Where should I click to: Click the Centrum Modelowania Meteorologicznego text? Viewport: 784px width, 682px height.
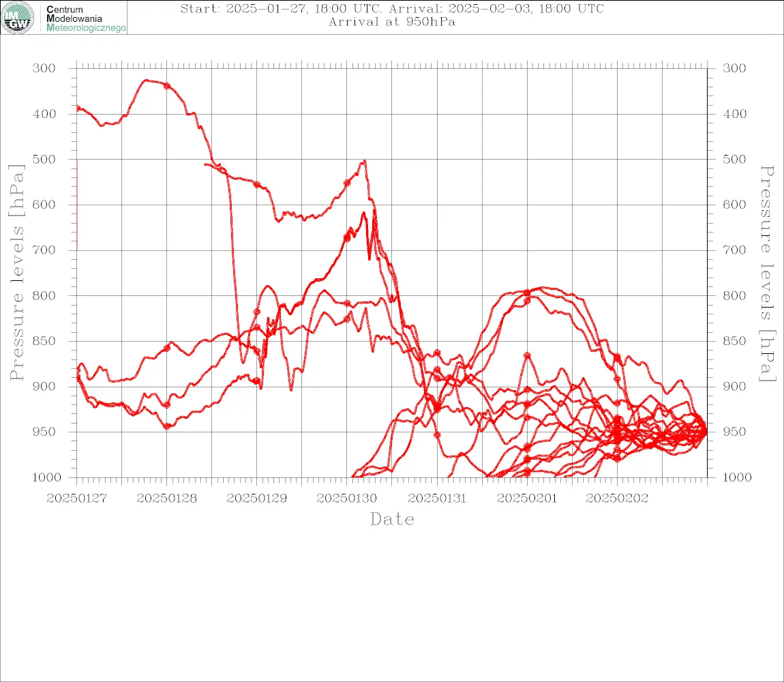pos(85,18)
